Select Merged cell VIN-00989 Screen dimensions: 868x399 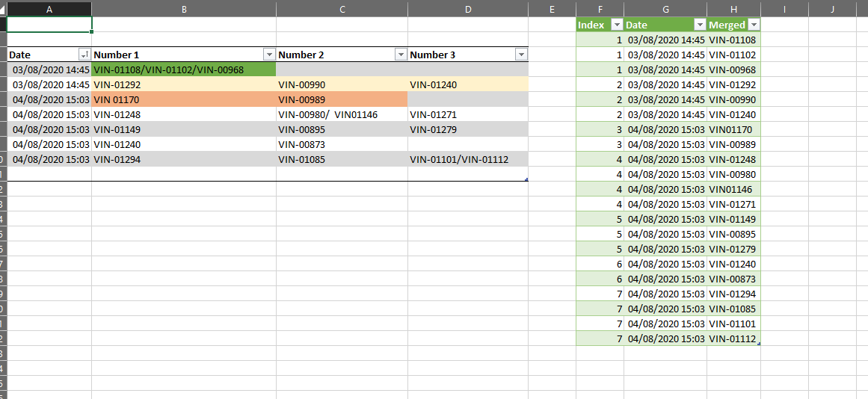(x=733, y=144)
